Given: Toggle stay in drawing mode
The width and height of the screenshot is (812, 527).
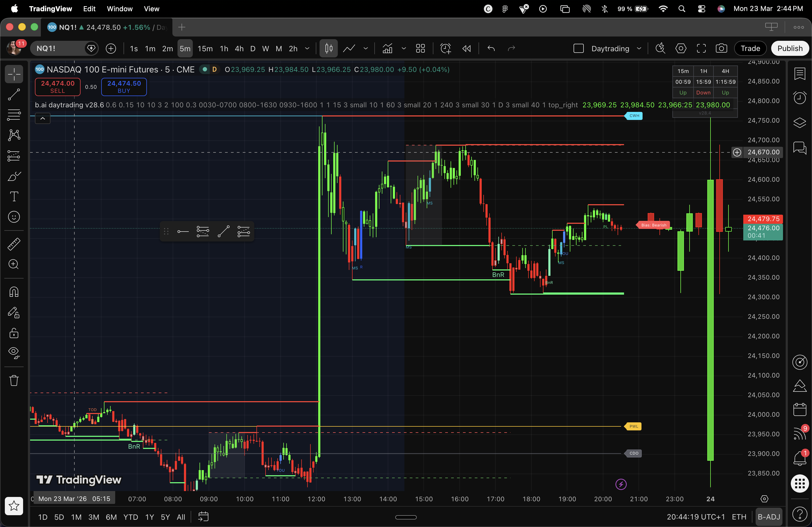Looking at the screenshot, I should (14, 312).
